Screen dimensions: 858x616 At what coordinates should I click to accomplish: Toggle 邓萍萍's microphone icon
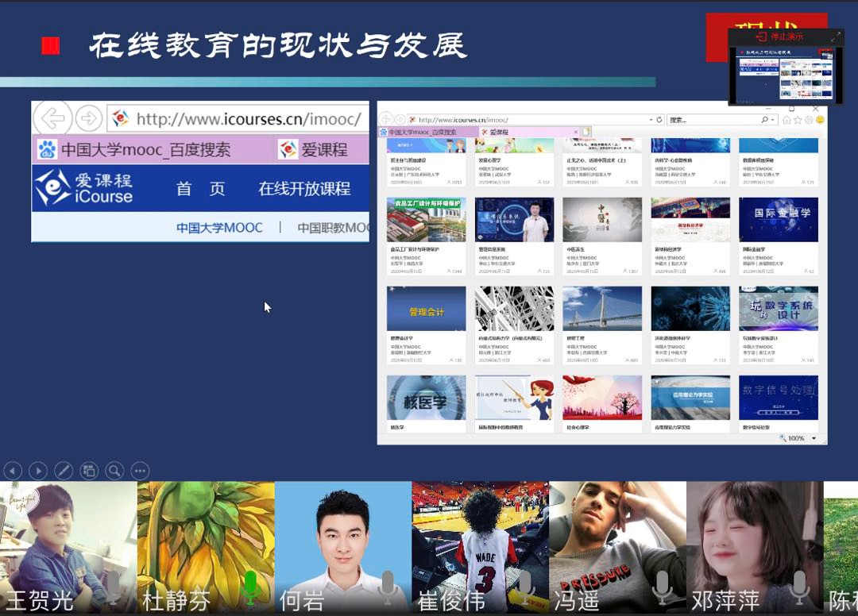800,588
